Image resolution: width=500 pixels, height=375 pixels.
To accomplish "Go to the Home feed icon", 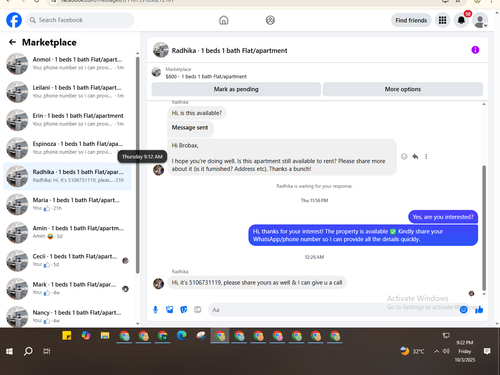I will [224, 20].
